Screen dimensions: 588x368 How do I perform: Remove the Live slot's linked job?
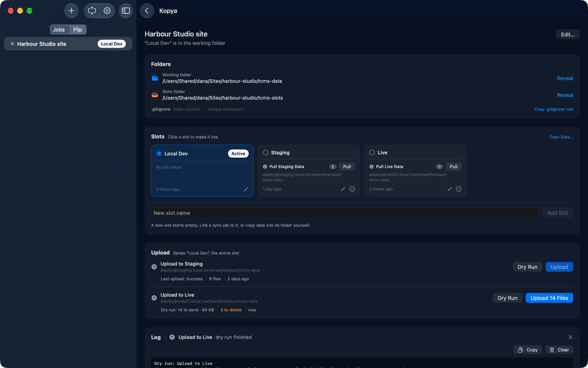459,189
